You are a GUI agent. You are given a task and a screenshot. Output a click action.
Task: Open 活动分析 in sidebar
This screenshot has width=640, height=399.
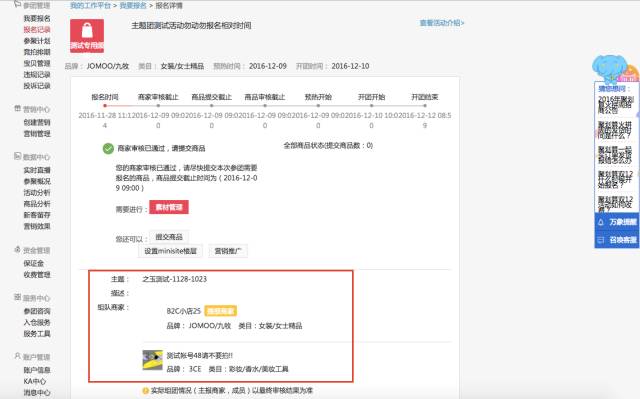coord(37,193)
